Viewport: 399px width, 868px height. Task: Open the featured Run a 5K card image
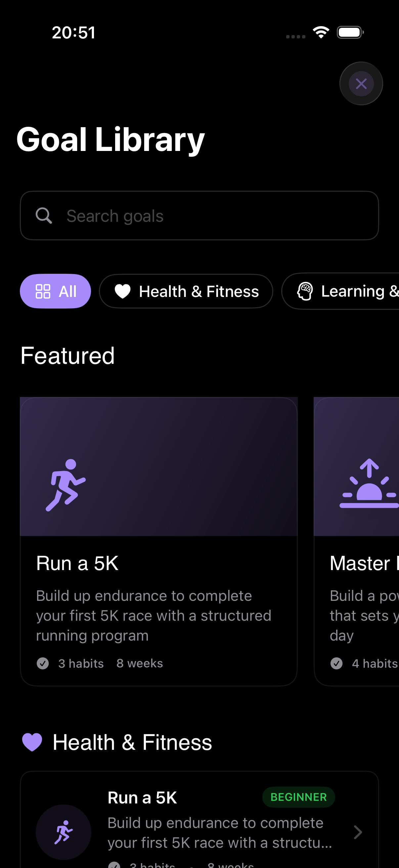(x=158, y=467)
